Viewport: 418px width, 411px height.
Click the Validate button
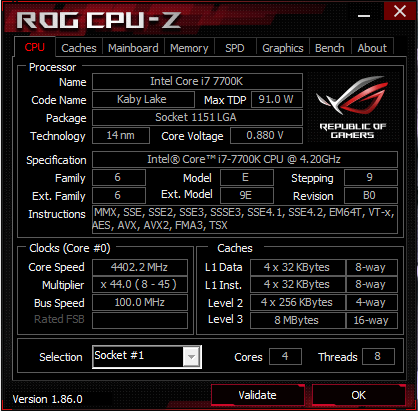point(258,395)
